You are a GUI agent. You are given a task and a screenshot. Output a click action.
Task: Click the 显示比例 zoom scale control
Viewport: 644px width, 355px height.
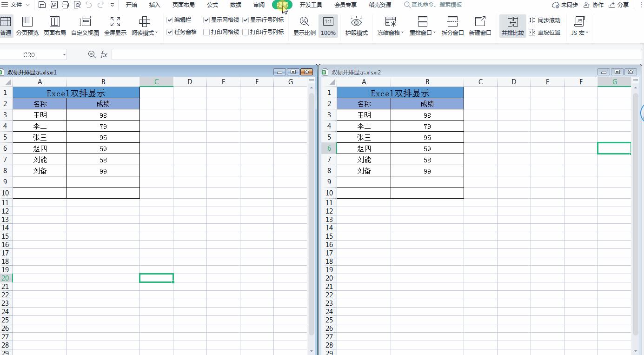click(x=304, y=26)
